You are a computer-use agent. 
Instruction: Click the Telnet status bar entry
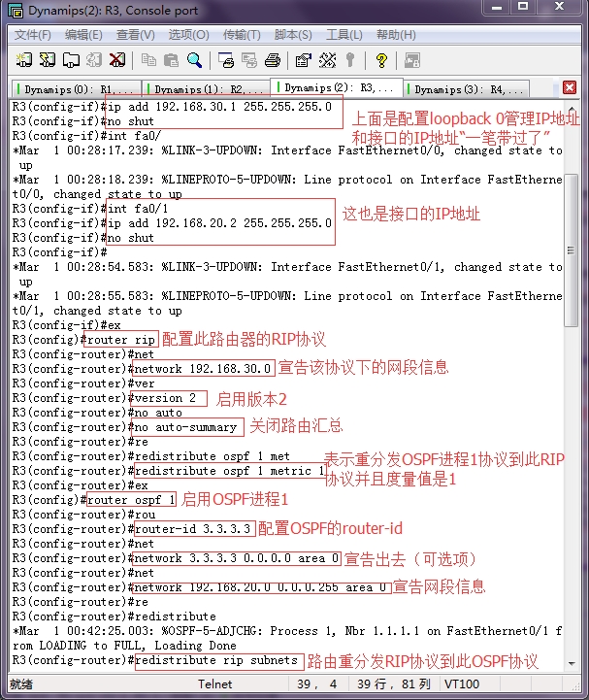point(215,683)
